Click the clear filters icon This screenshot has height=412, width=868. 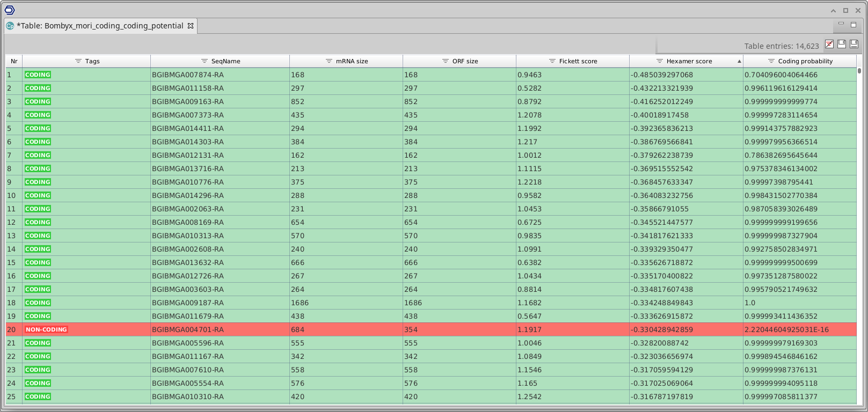pyautogui.click(x=829, y=45)
